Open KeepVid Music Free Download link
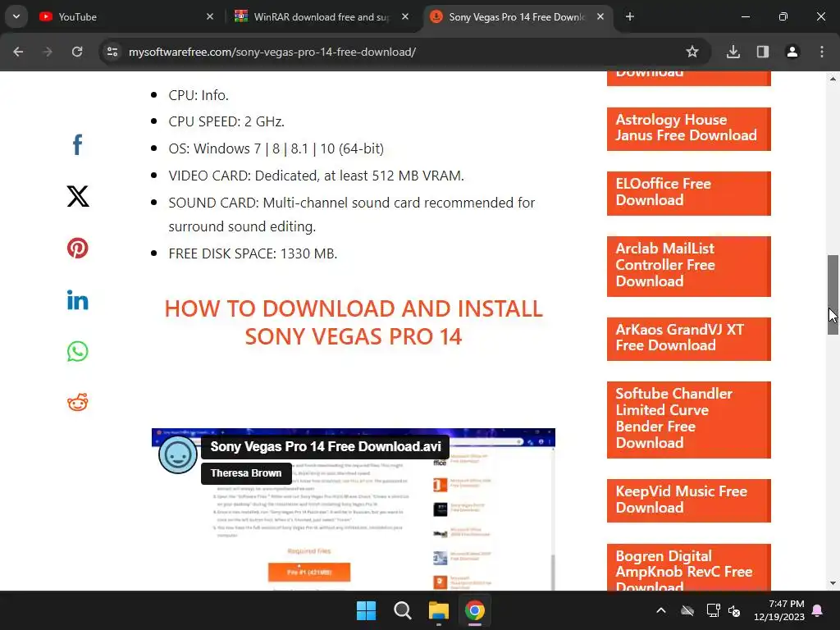Screen dimensions: 840x630 click(x=688, y=500)
